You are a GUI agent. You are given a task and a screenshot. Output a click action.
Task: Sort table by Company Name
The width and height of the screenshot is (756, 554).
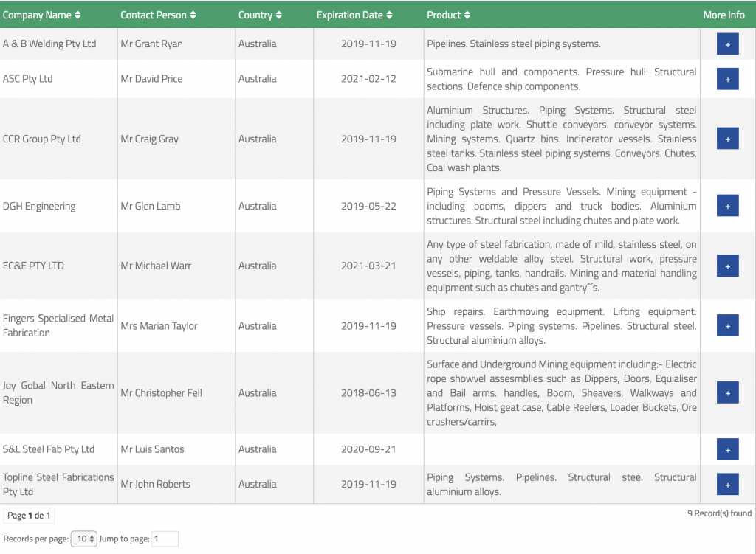pyautogui.click(x=42, y=15)
